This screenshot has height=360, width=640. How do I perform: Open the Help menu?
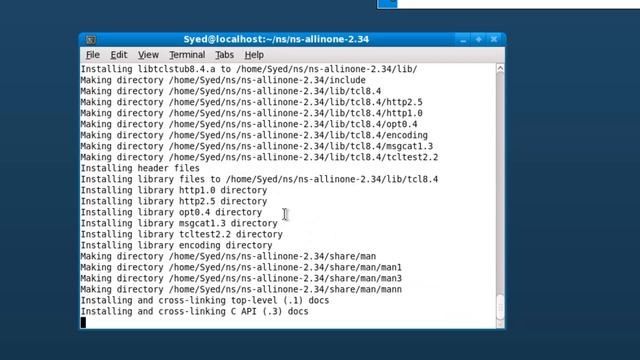(x=254, y=55)
